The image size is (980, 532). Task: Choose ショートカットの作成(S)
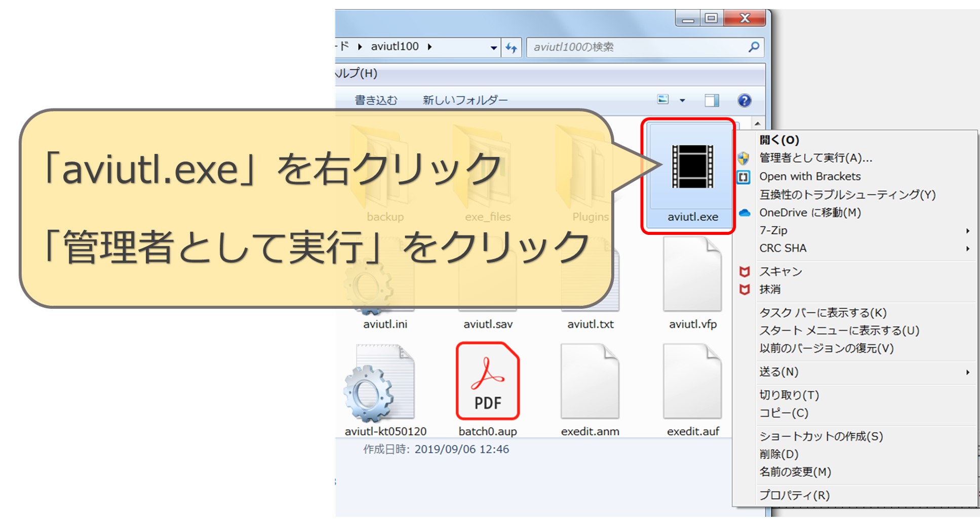[x=820, y=436]
